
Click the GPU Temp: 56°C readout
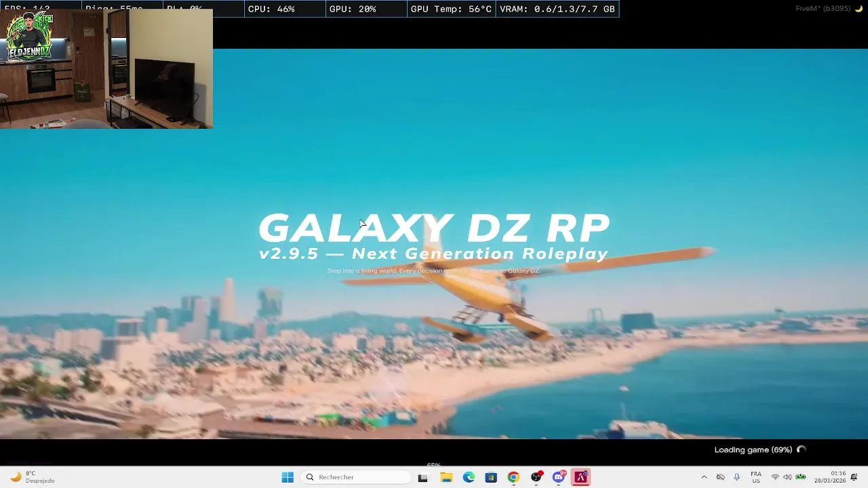tap(451, 9)
